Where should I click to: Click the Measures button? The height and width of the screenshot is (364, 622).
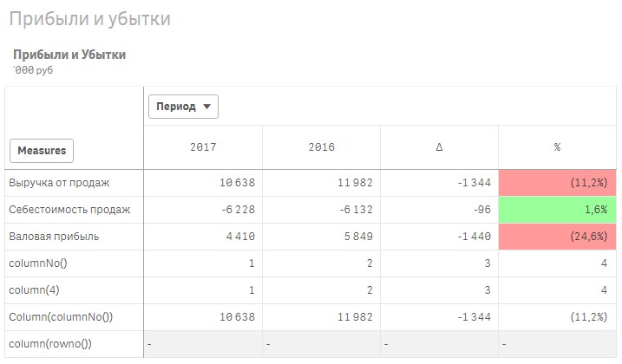point(42,151)
